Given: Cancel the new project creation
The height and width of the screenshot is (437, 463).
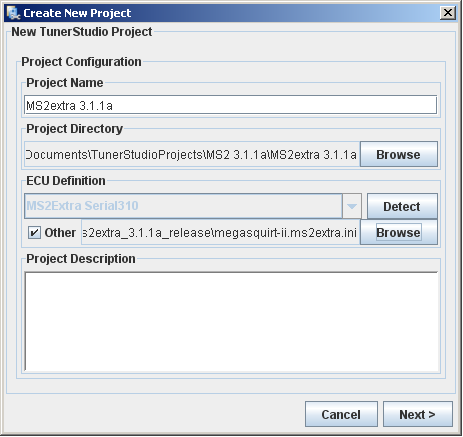Looking at the screenshot, I should [341, 414].
